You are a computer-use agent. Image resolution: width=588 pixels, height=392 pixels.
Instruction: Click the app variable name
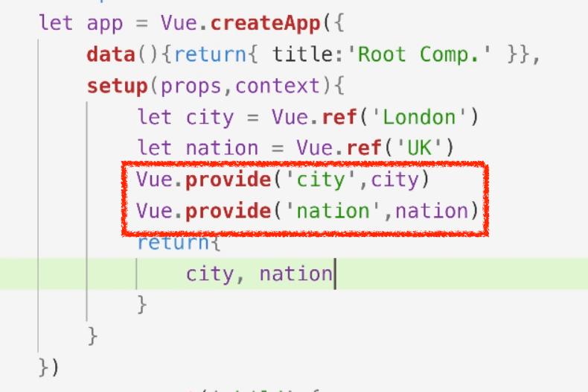[x=105, y=25]
